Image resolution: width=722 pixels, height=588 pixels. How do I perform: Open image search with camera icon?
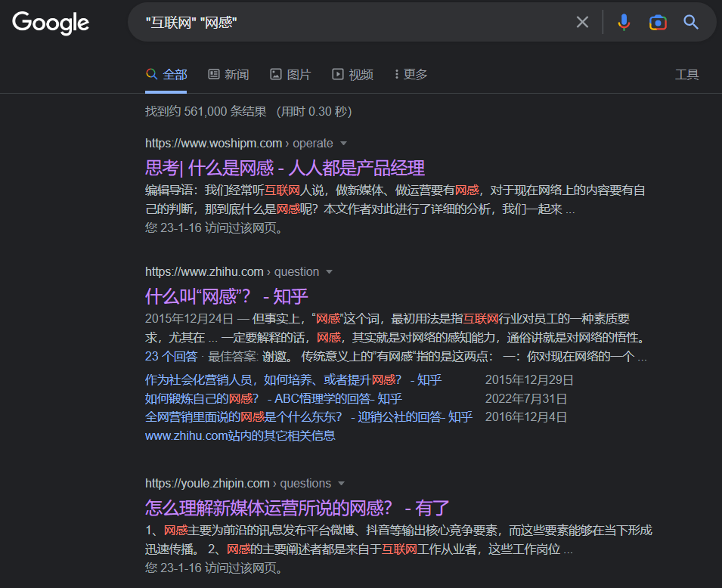tap(658, 22)
